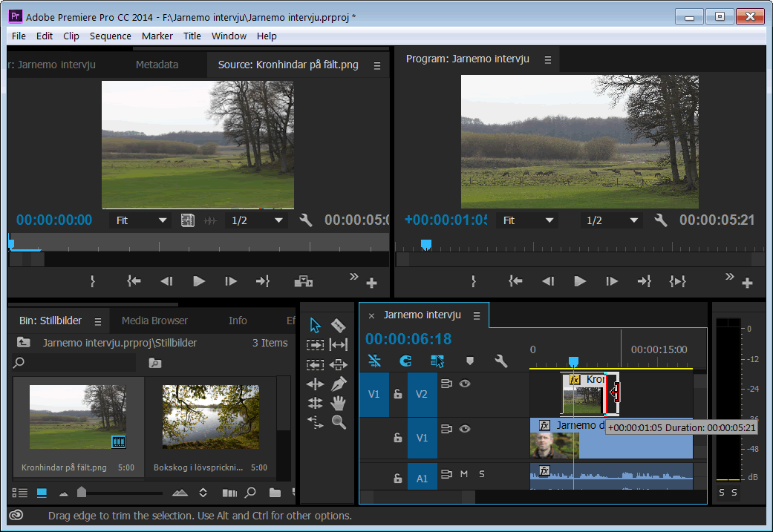Open the Jarnemo intervju timeline panel menu
Viewport: 773px width, 532px height.
(477, 315)
